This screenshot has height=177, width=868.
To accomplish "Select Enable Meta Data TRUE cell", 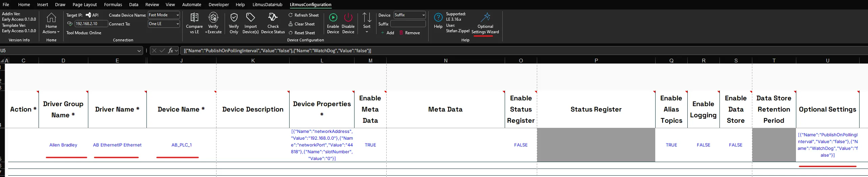I will click(370, 145).
